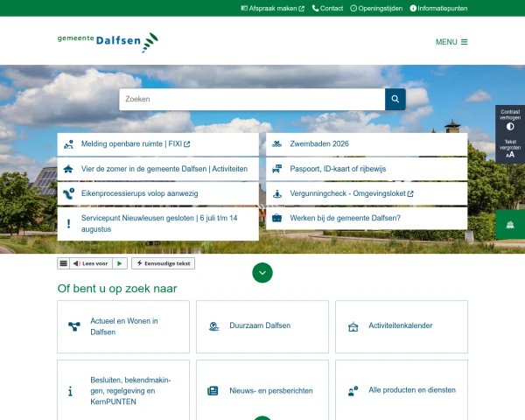525x420 pixels.
Task: Open Servicepunt Nieuwleusen gesloten notice
Action: click(x=158, y=224)
